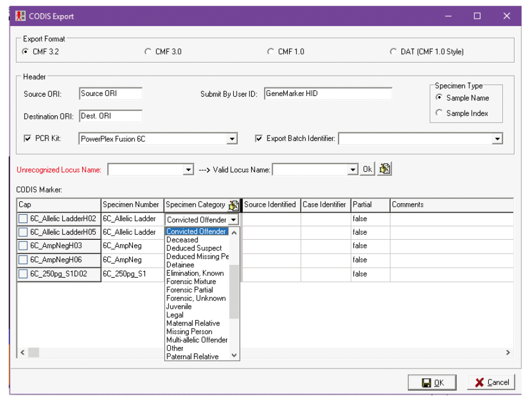Viewport: 532px width, 404px height.
Task: Choose Deduced Suspect category
Action: click(x=197, y=248)
